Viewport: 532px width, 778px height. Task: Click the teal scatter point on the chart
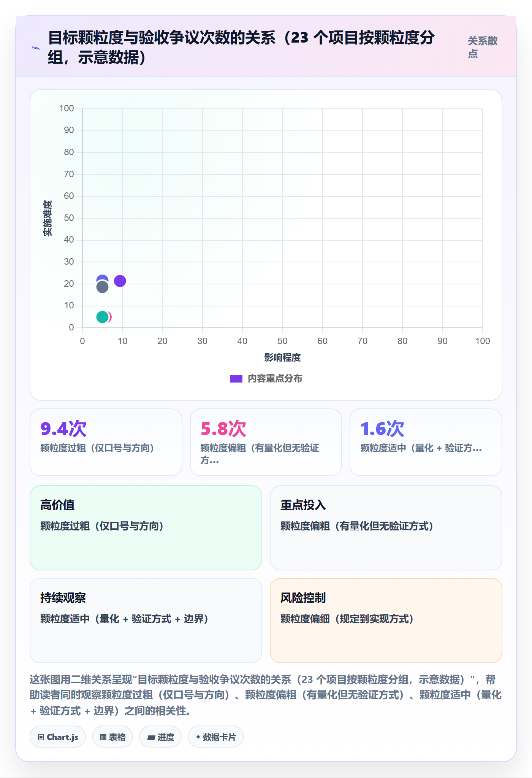click(x=102, y=317)
